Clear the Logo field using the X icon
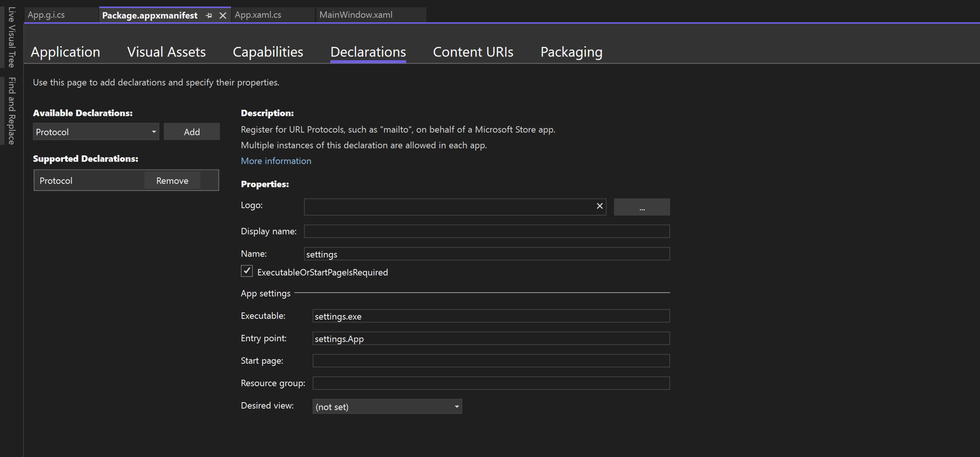Screen dimensions: 980x457 pyautogui.click(x=600, y=206)
